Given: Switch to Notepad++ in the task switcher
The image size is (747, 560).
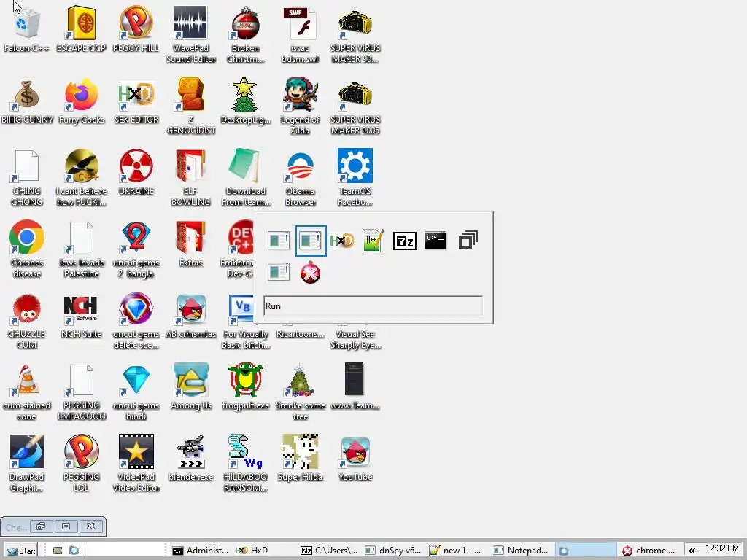Looking at the screenshot, I should 373,241.
